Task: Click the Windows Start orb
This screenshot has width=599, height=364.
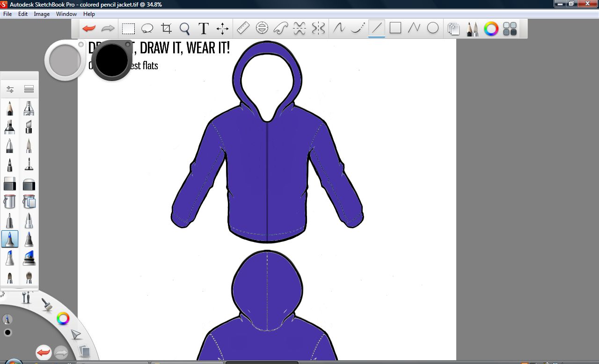Action: (13, 361)
